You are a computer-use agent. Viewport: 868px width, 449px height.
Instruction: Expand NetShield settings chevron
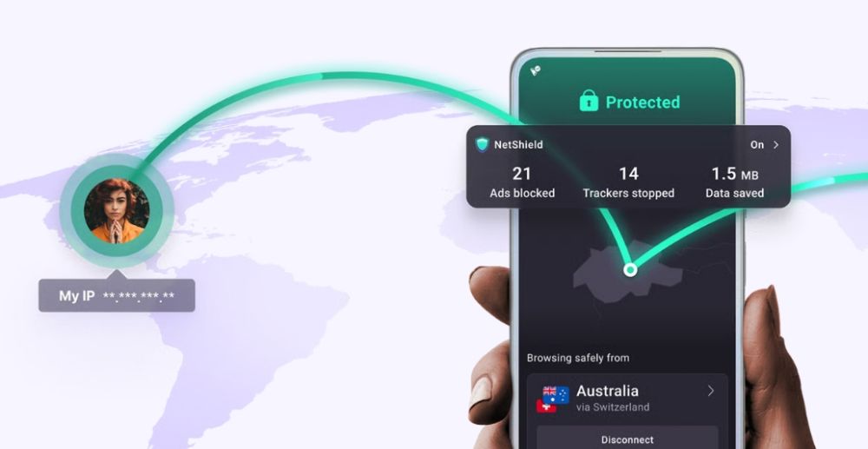pyautogui.click(x=776, y=144)
